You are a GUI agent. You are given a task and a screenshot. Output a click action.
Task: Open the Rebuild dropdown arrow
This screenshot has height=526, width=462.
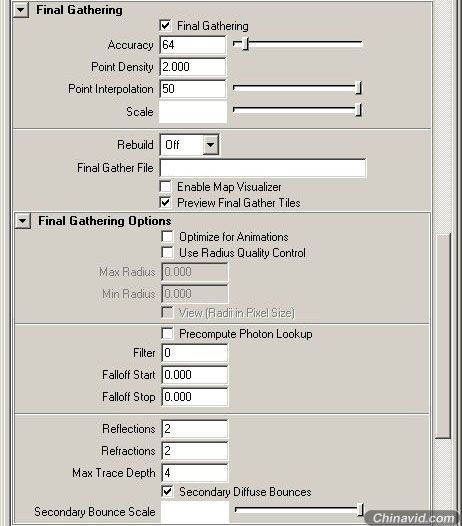(x=210, y=145)
